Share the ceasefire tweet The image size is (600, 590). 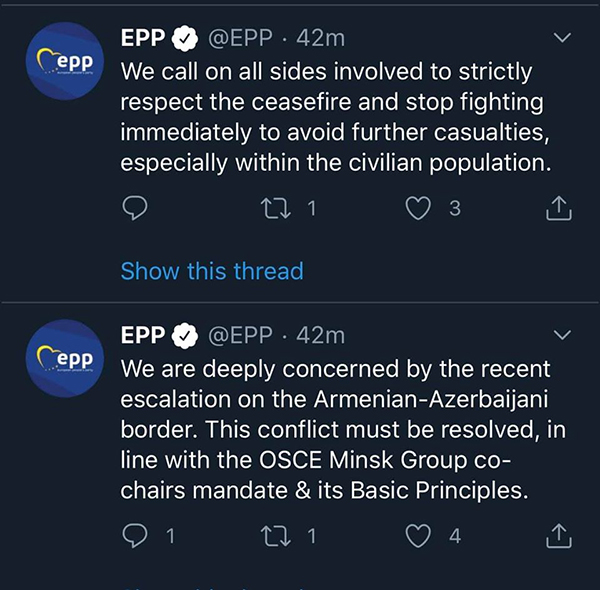pyautogui.click(x=559, y=208)
